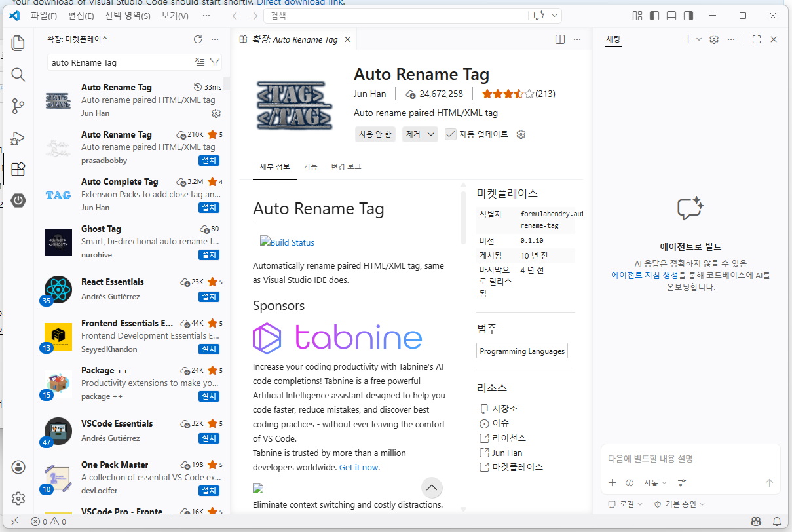Open the extension settings gear next to auto update
The height and width of the screenshot is (532, 792).
coord(521,134)
